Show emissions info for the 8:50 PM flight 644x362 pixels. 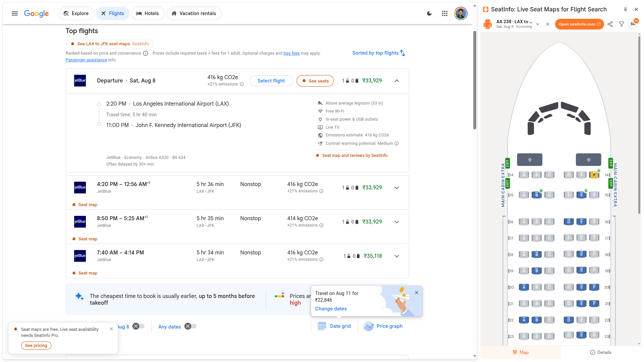pyautogui.click(x=321, y=225)
